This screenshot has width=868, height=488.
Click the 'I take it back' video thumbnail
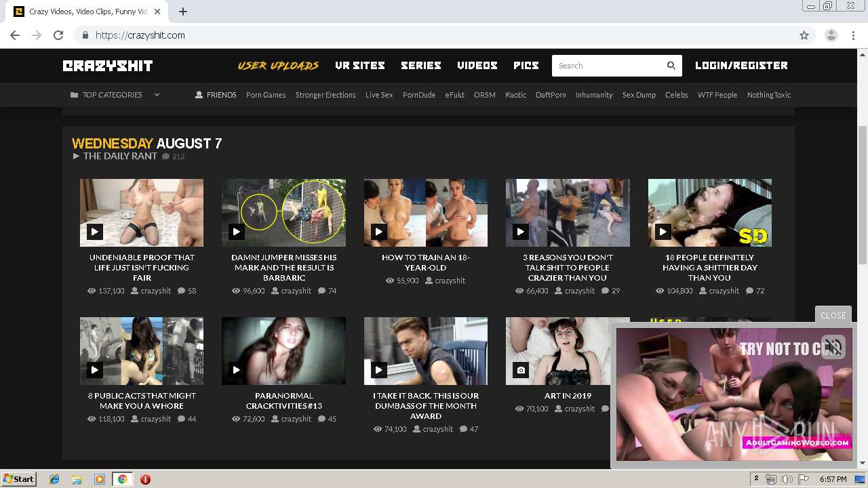coord(426,351)
